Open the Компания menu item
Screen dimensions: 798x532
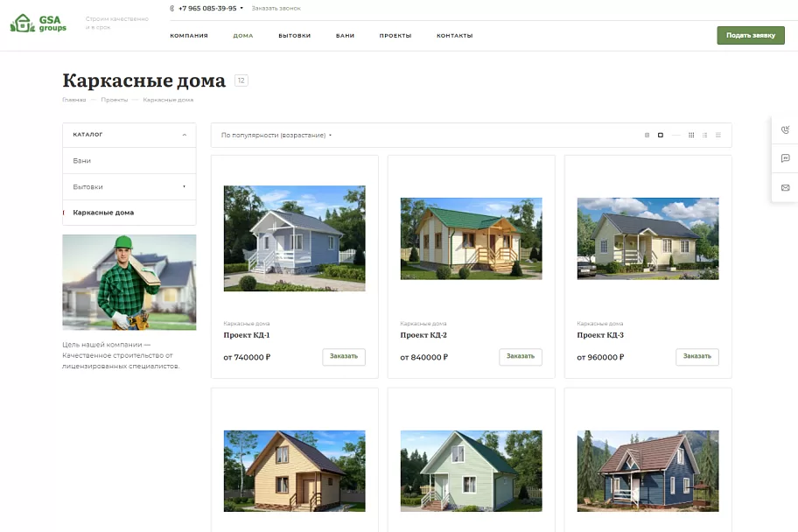pos(189,36)
